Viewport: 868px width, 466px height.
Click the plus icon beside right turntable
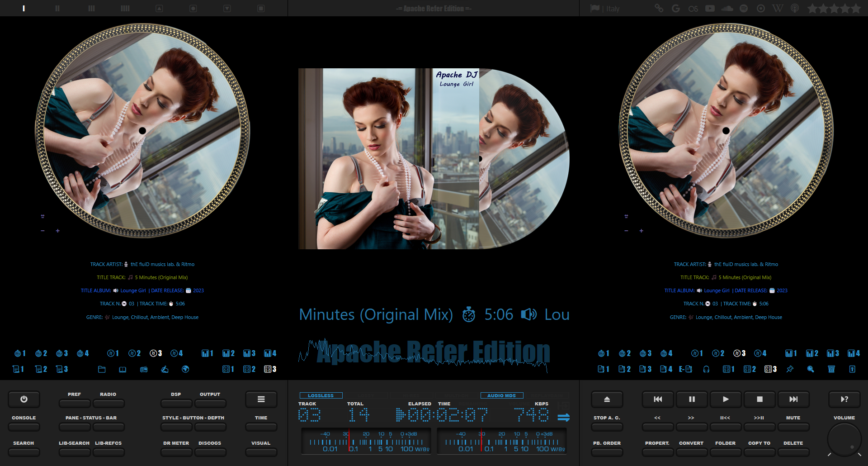tap(642, 231)
